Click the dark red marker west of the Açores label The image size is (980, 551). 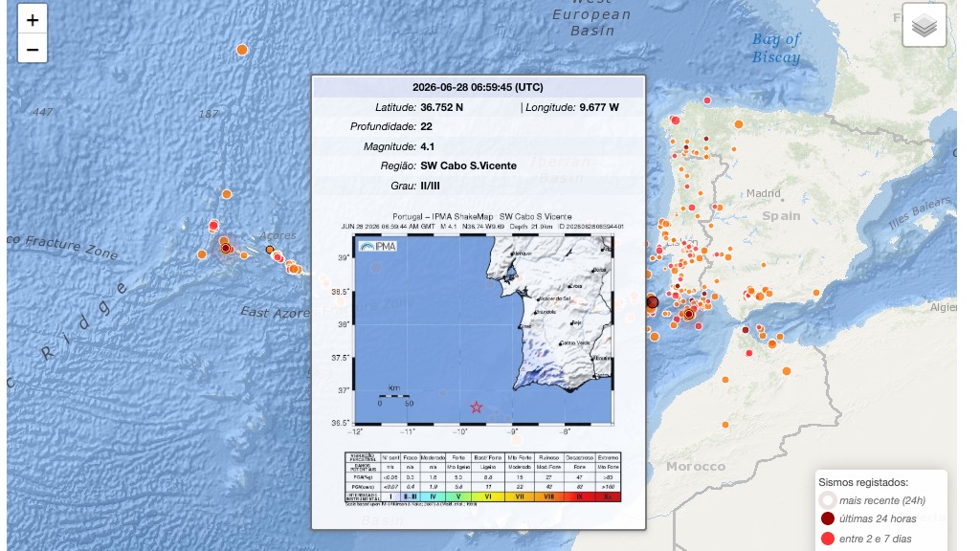coord(226,248)
